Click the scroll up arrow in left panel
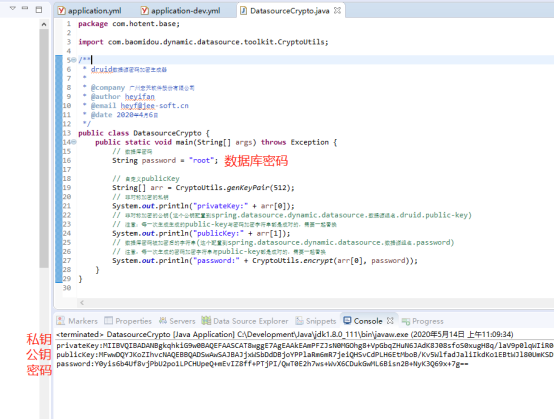Screen dimensions: 555x419 (44, 24)
